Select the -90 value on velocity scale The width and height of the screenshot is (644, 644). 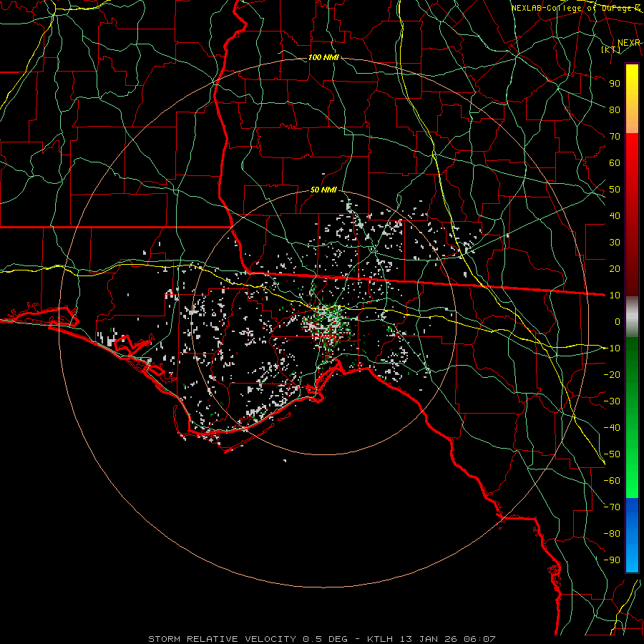click(612, 560)
